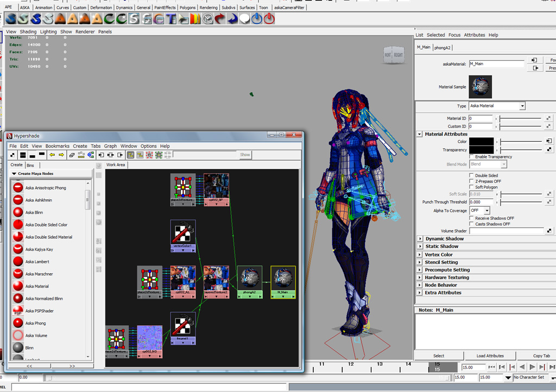Click the red curved arrow shelf icon
The image size is (556, 392).
click(220, 18)
